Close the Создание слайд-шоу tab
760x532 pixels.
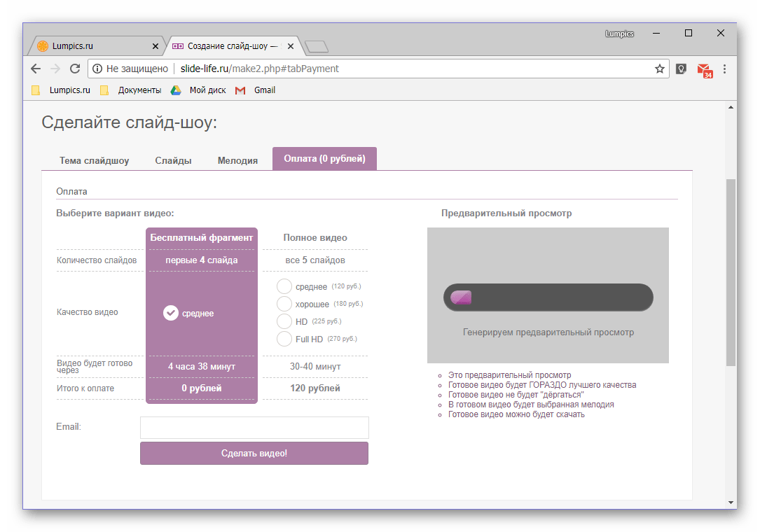coord(290,46)
